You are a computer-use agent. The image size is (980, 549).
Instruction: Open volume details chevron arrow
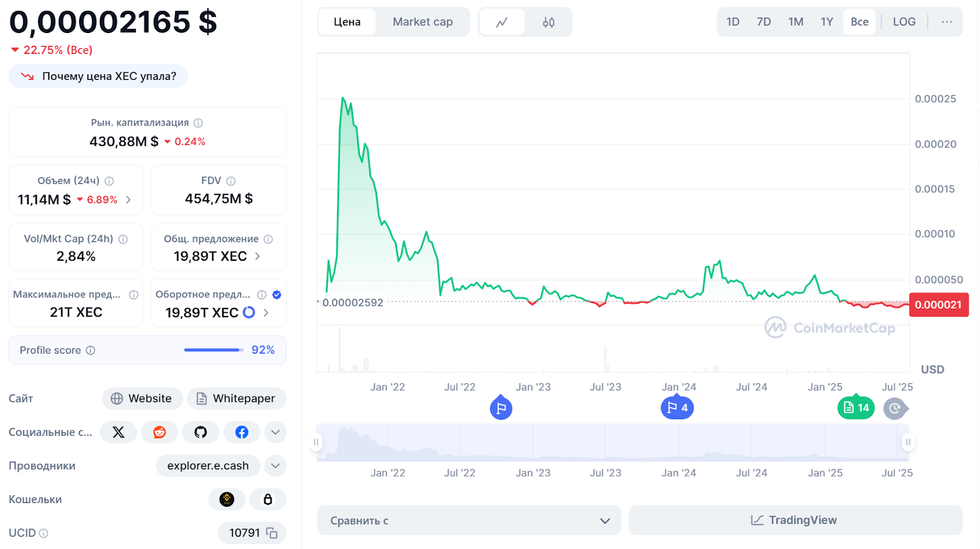pos(128,200)
